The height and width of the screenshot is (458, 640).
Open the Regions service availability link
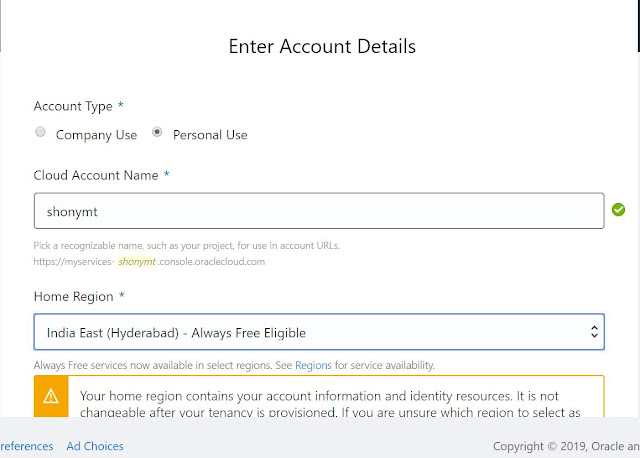[313, 365]
